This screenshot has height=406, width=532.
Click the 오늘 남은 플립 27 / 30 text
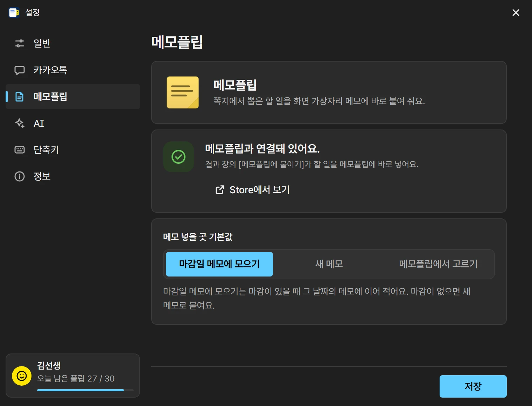pos(76,379)
